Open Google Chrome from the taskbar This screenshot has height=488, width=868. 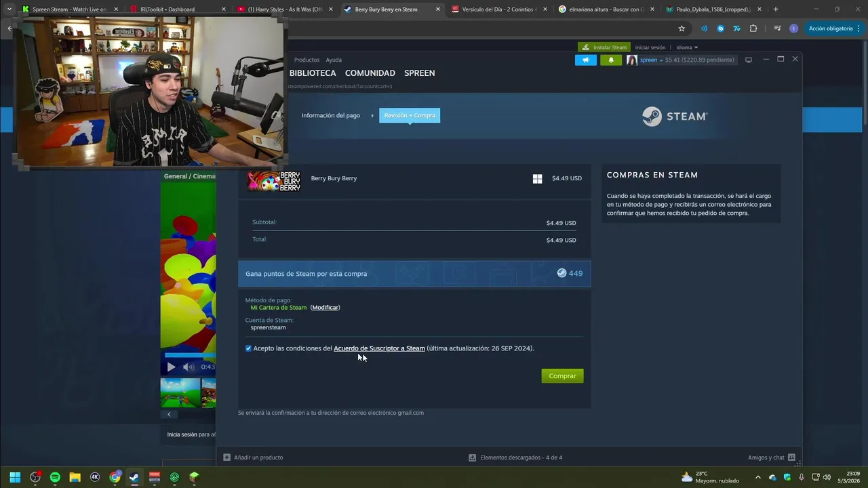point(115,477)
